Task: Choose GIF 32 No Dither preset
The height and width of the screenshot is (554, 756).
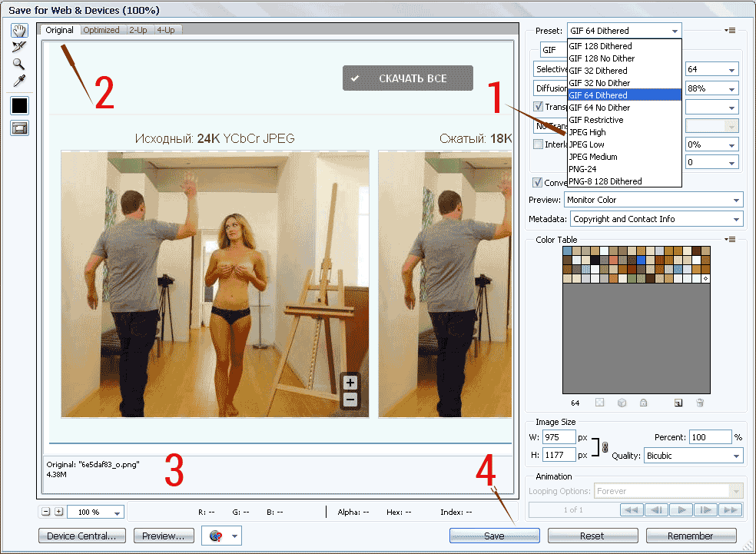Action: click(x=625, y=83)
